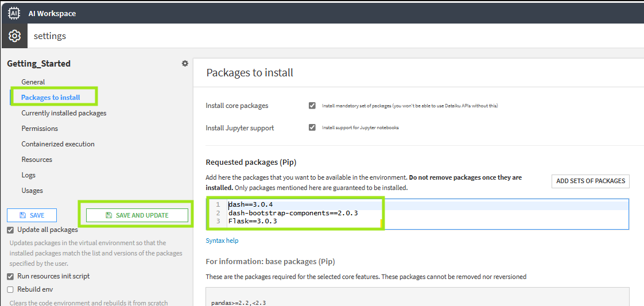
Task: Select the Packages to install section
Action: coord(51,98)
